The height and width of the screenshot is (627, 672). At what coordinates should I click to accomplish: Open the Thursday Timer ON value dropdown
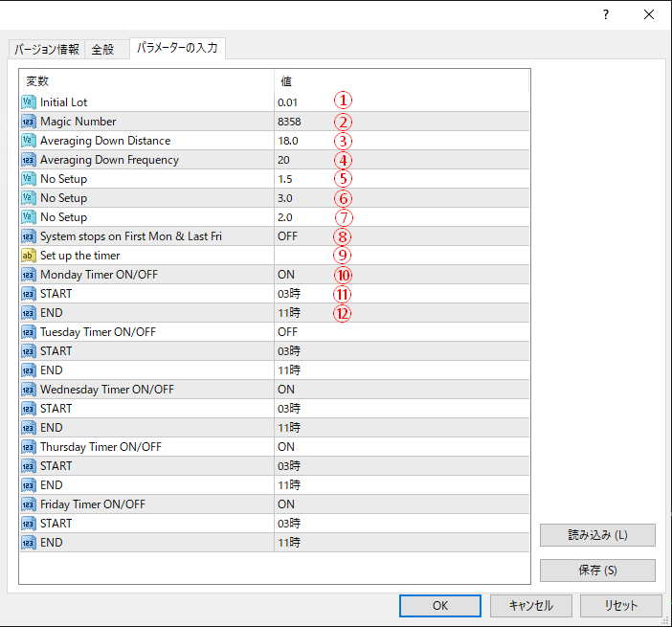click(x=286, y=447)
